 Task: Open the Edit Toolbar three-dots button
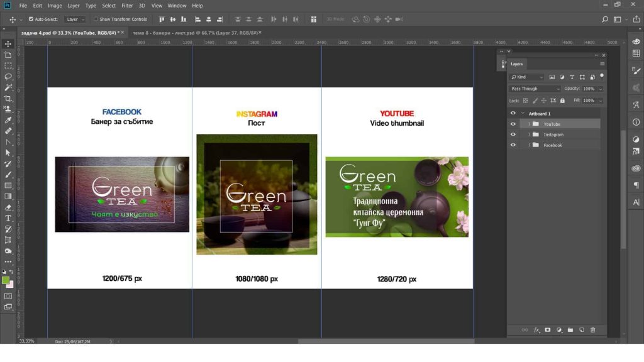coord(8,262)
